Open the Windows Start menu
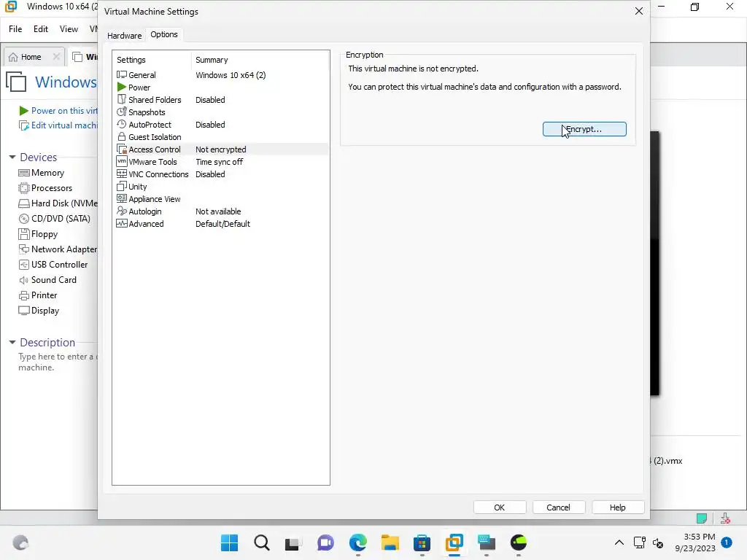 click(x=229, y=542)
